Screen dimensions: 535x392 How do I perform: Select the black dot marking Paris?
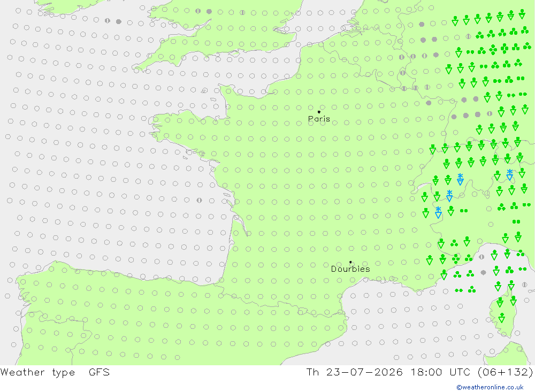(x=319, y=112)
